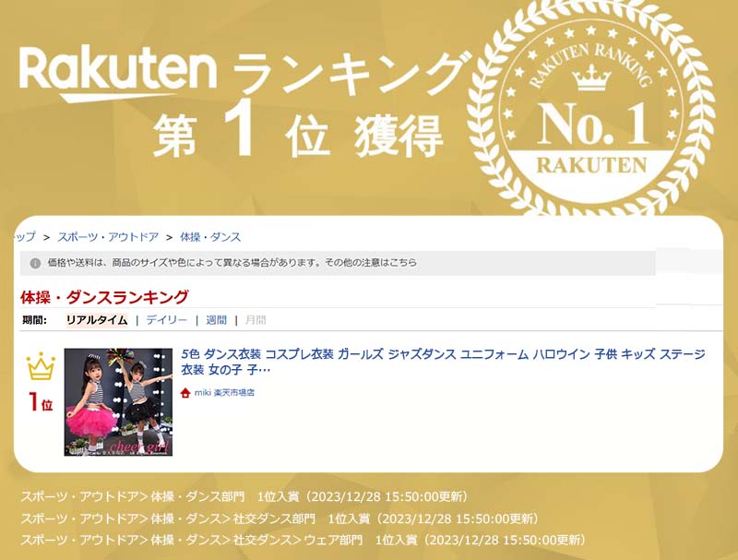Viewport: 738px width, 560px height.
Task: Click the 1位 rank label
Action: click(x=41, y=402)
